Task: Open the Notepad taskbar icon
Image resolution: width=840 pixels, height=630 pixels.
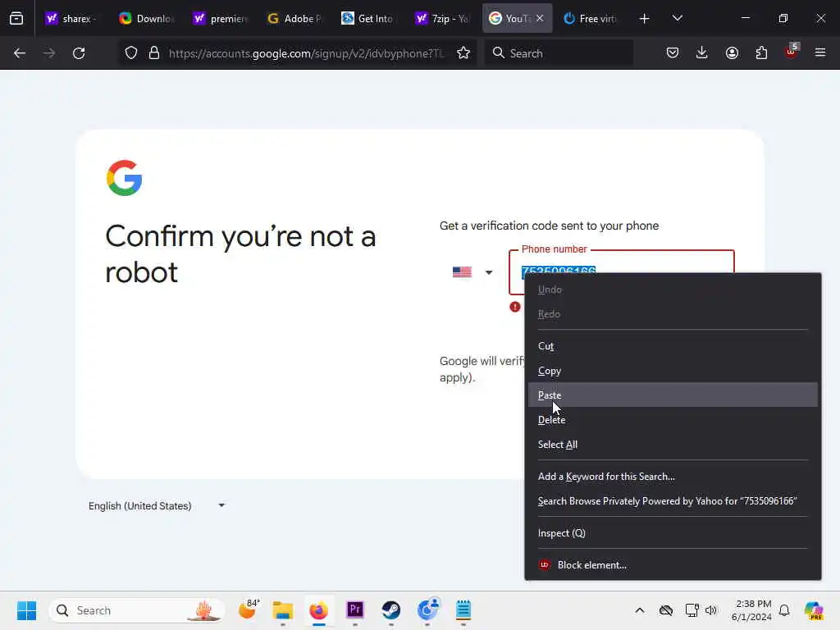Action: (463, 610)
